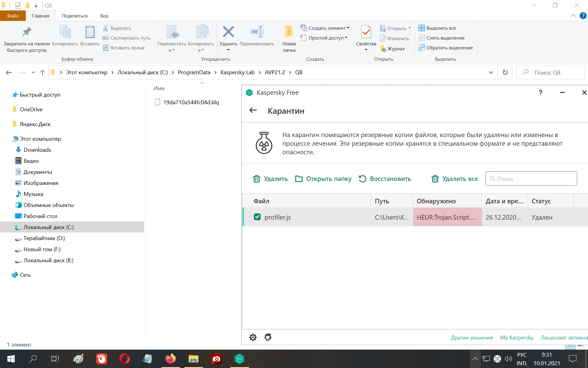588x368 pixels.
Task: Open My Kaspersky link
Action: point(517,338)
